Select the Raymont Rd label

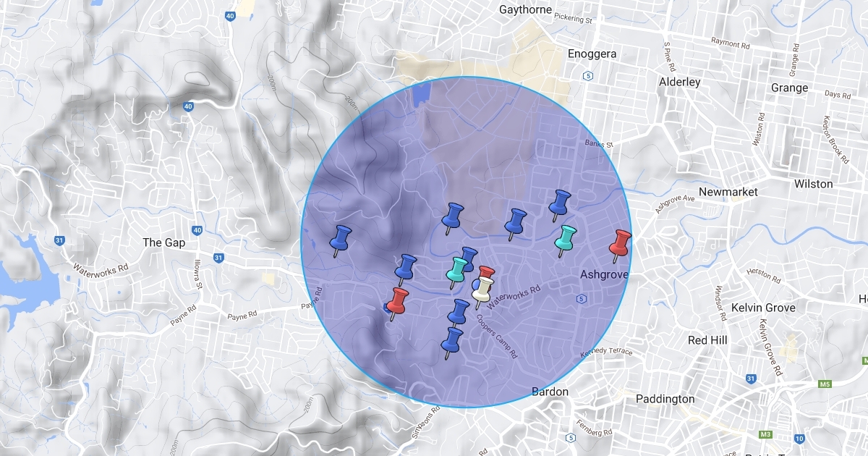[x=731, y=43]
